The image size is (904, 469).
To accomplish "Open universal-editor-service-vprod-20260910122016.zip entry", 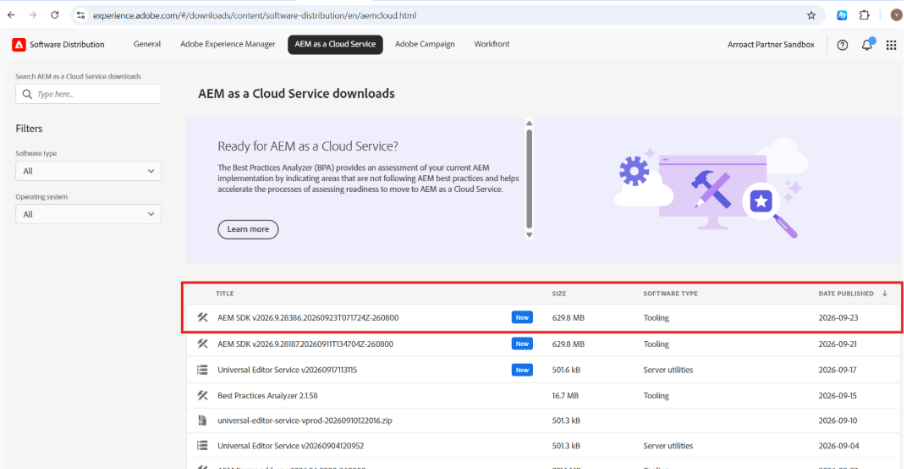I will 304,421.
